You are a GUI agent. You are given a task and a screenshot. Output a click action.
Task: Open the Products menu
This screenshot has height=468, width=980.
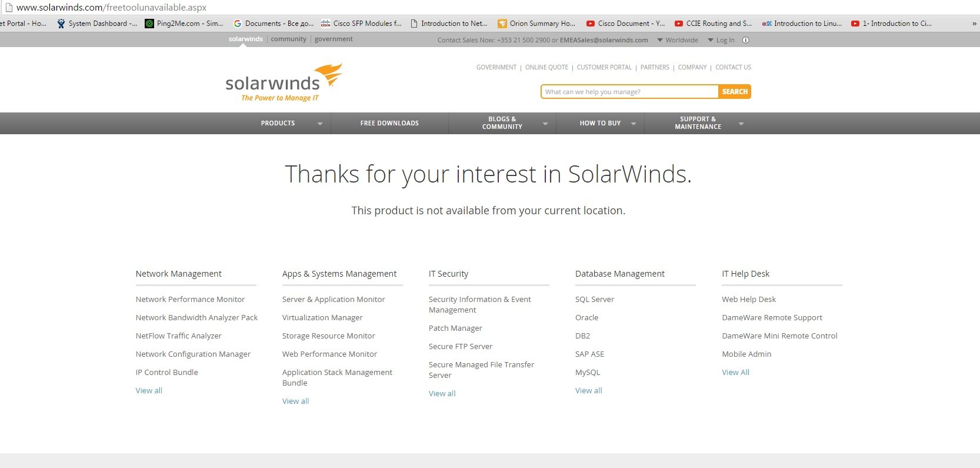pos(278,123)
